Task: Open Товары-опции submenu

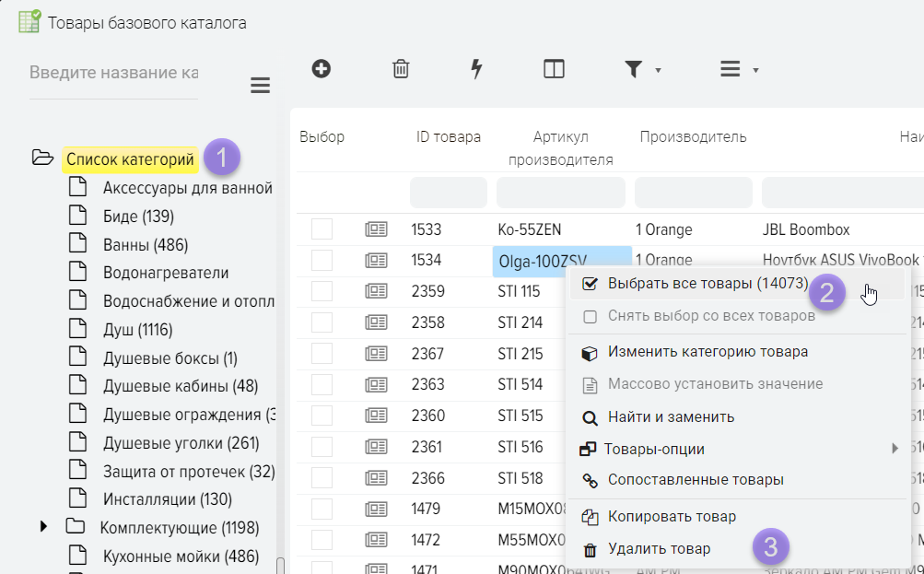Action: [x=654, y=450]
